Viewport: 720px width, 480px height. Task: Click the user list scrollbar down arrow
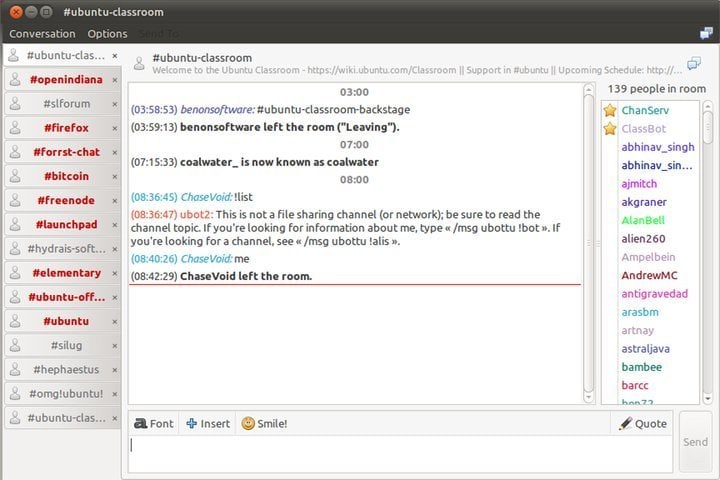(708, 399)
